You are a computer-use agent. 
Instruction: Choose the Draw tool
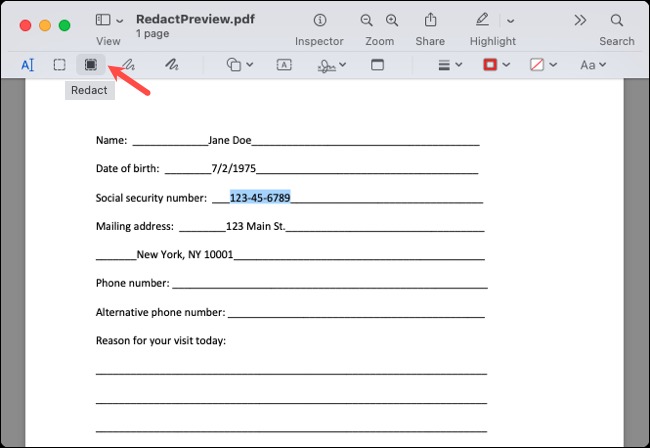point(172,65)
